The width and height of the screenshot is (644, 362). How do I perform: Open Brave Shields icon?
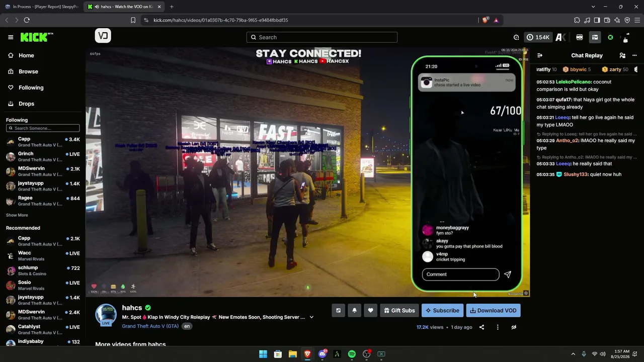pos(485,20)
